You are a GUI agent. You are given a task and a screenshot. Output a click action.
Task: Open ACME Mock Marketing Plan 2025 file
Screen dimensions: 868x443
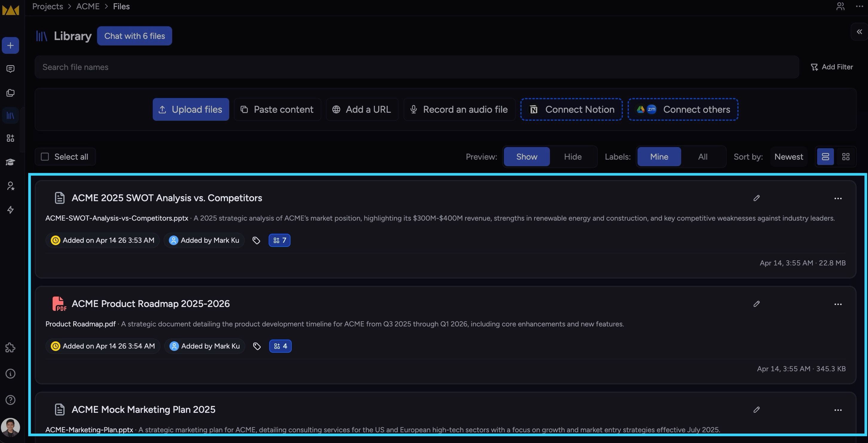[x=143, y=410]
